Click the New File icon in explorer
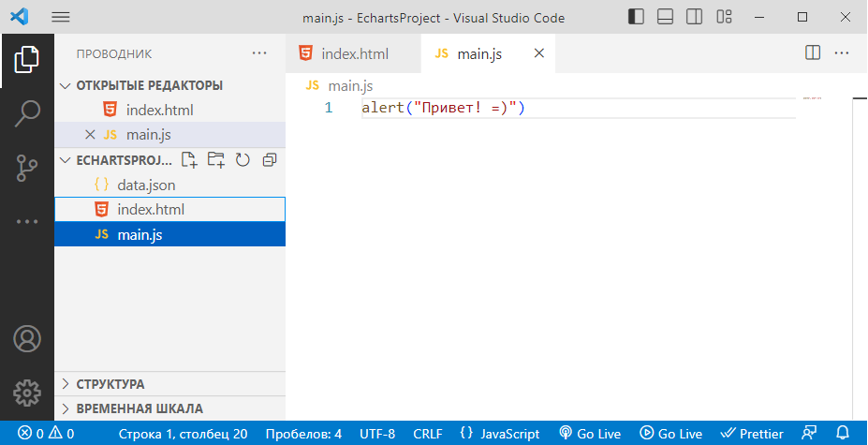The height and width of the screenshot is (445, 868). (x=189, y=160)
